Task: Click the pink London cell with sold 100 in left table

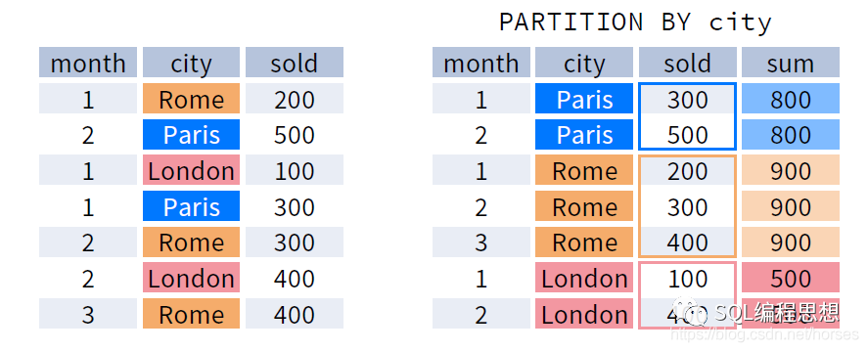Action: coord(191,170)
